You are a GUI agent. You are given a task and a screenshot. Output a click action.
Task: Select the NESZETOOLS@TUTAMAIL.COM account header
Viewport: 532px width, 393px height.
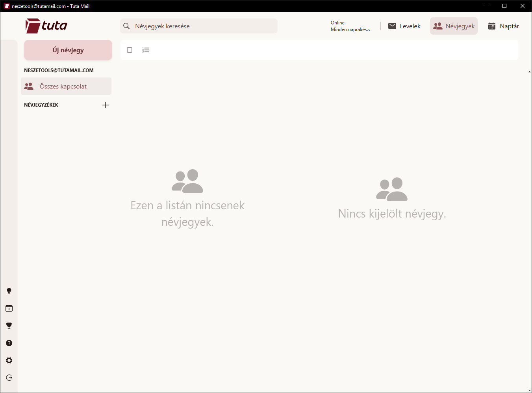[x=59, y=70]
